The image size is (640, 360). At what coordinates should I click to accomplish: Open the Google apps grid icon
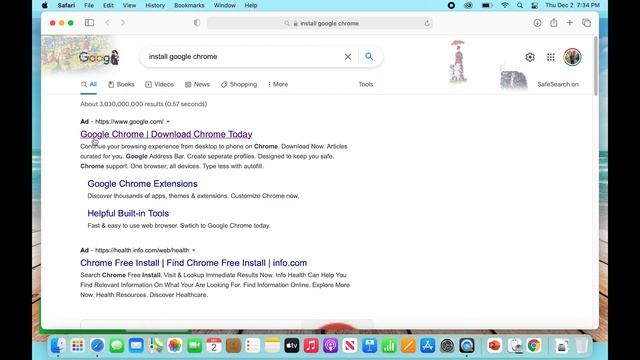[x=551, y=57]
